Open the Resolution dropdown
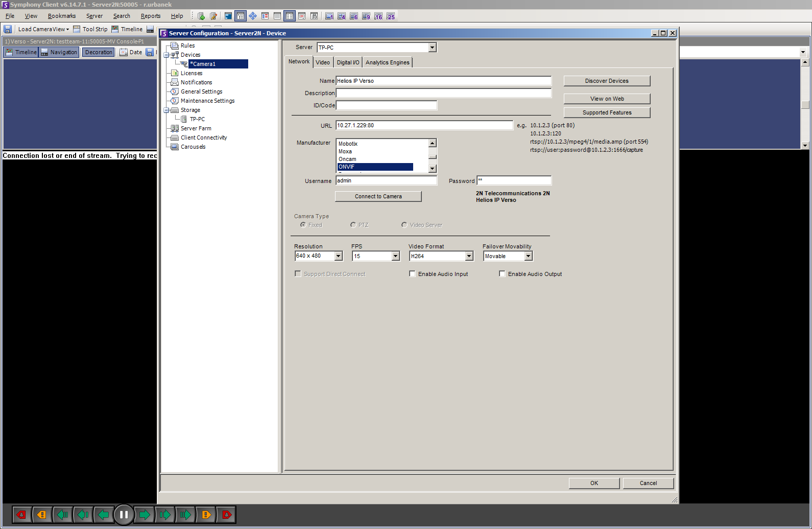Viewport: 812px width, 529px height. [338, 256]
